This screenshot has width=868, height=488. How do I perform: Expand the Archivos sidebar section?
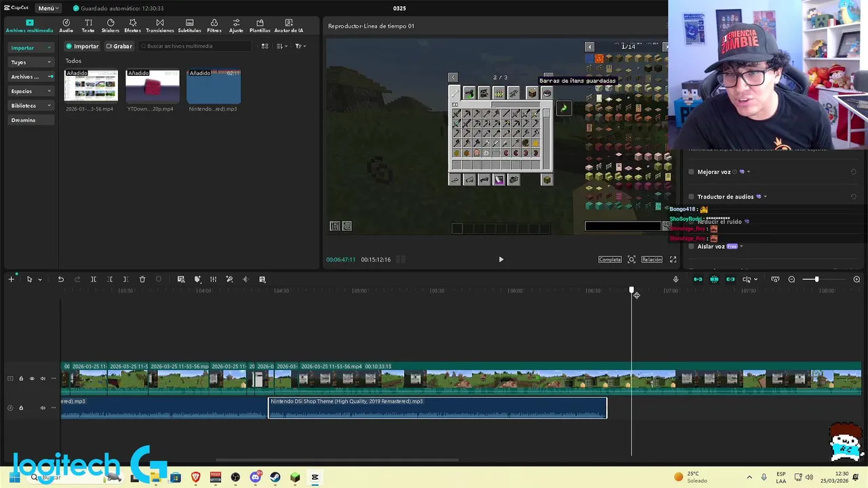click(x=31, y=77)
